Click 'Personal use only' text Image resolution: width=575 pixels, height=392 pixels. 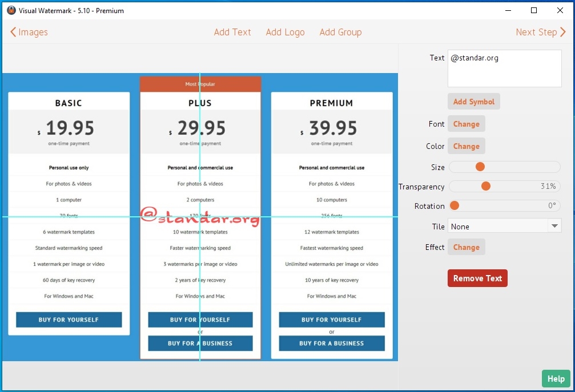click(69, 168)
